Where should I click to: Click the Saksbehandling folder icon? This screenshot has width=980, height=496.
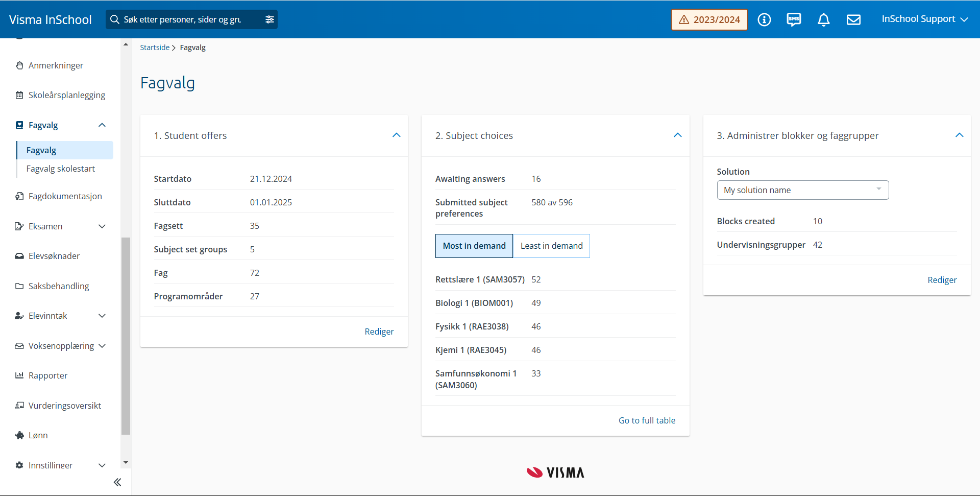[x=19, y=286]
